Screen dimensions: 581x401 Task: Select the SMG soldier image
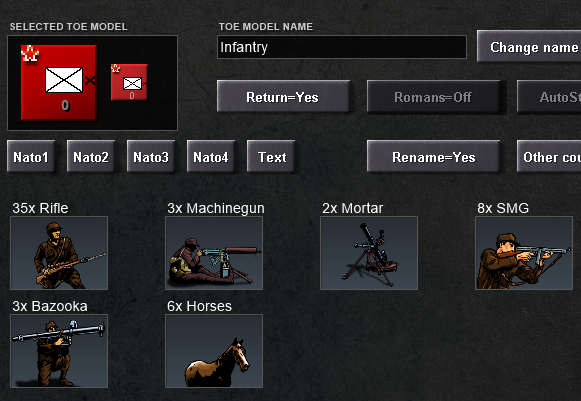(x=524, y=253)
